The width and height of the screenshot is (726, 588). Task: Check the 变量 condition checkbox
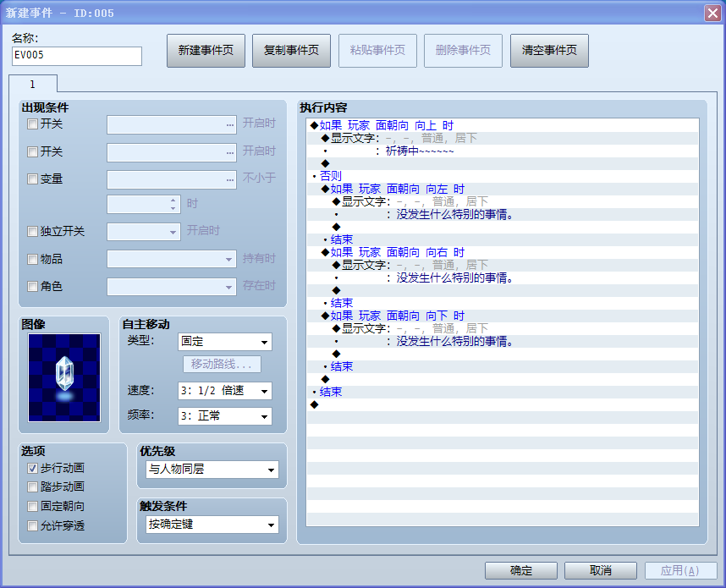tap(32, 179)
